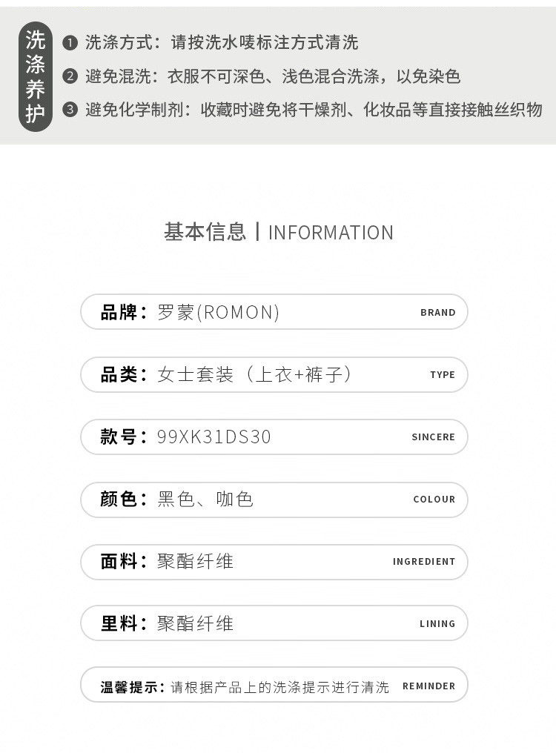556x756 pixels.
Task: Click the 基本信息 INFORMATION heading
Action: pos(278,232)
